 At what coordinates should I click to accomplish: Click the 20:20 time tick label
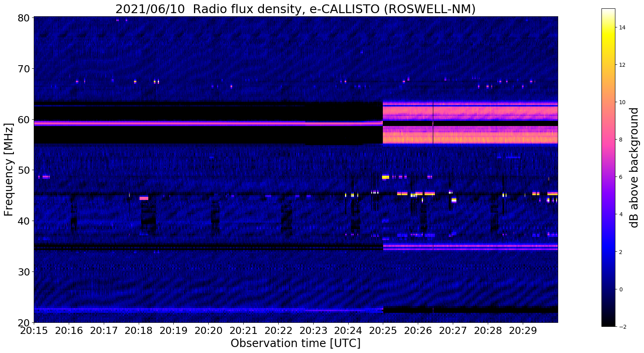point(208,331)
